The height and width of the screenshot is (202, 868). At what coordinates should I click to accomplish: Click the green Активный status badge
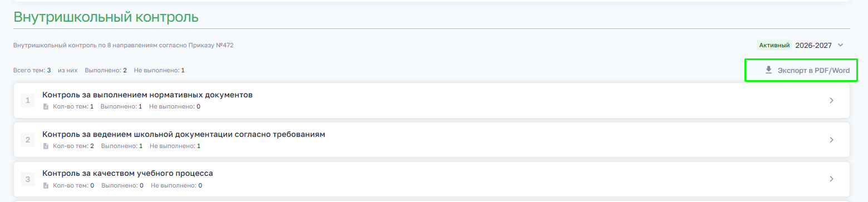point(775,46)
